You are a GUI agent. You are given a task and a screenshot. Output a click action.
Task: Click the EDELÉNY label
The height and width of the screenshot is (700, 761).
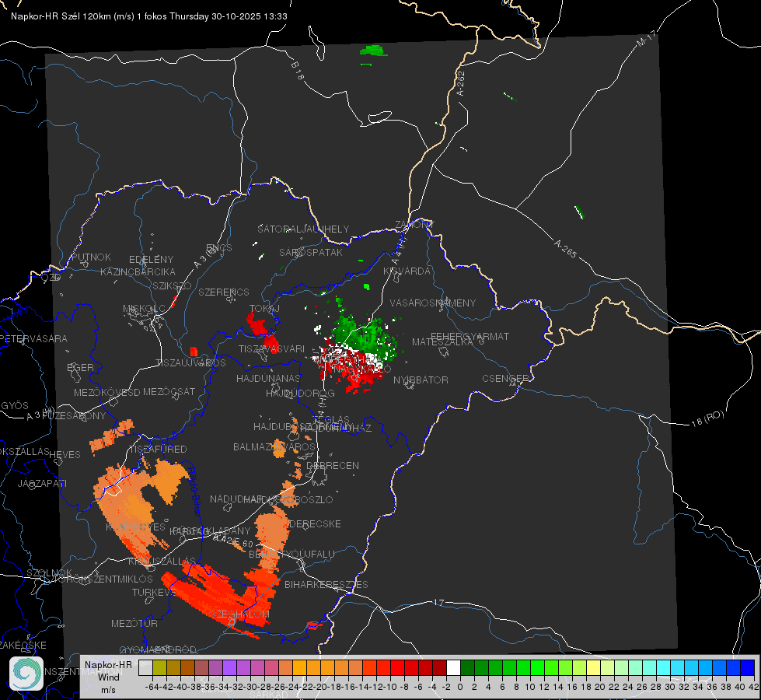152,260
